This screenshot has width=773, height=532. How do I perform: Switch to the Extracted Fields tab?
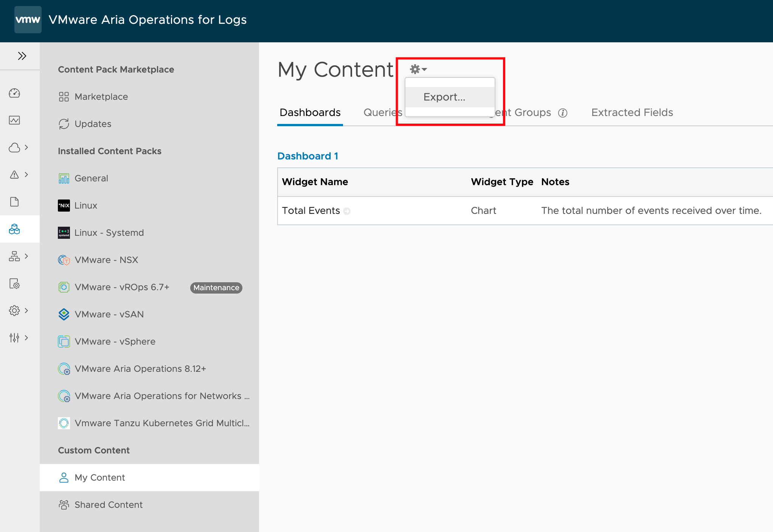632,113
